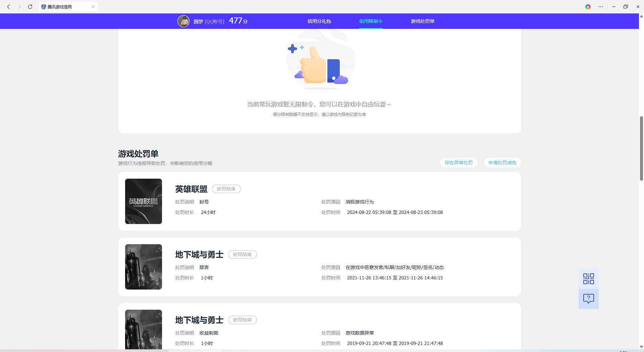644x352 pixels.
Task: Click the browser back arrow
Action: pyautogui.click(x=9, y=7)
